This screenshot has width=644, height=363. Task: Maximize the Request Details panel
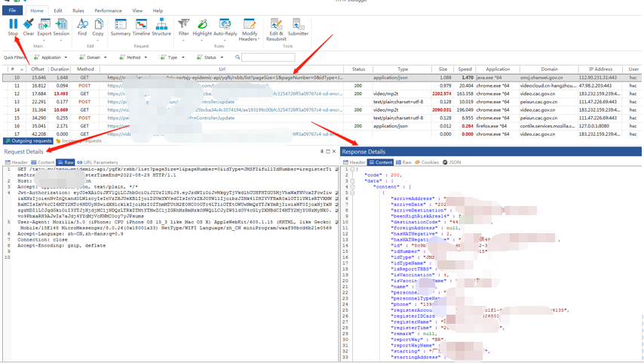coord(328,151)
